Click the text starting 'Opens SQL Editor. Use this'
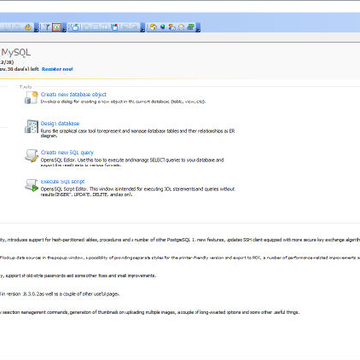 pyautogui.click(x=132, y=163)
